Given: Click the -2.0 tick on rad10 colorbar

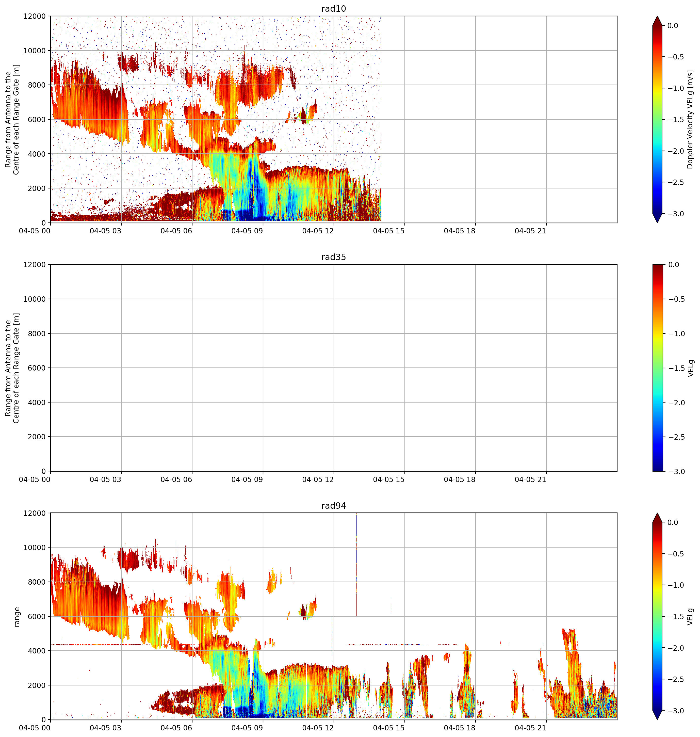Looking at the screenshot, I should point(675,151).
